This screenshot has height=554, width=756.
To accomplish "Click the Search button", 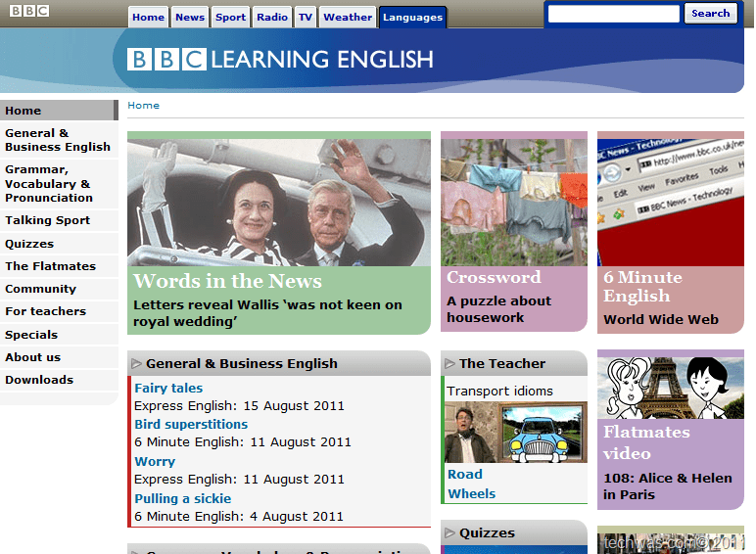I will (x=711, y=14).
